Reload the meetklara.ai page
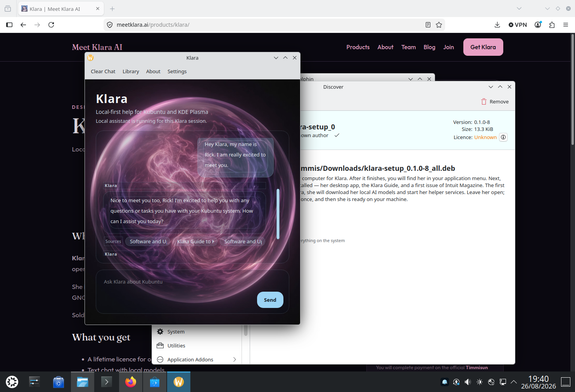 (x=51, y=25)
